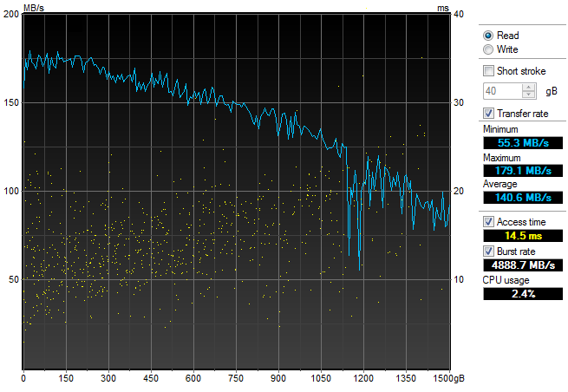Click the 200 label on the left axis
Viewport: 568px width, 392px height.
click(11, 14)
